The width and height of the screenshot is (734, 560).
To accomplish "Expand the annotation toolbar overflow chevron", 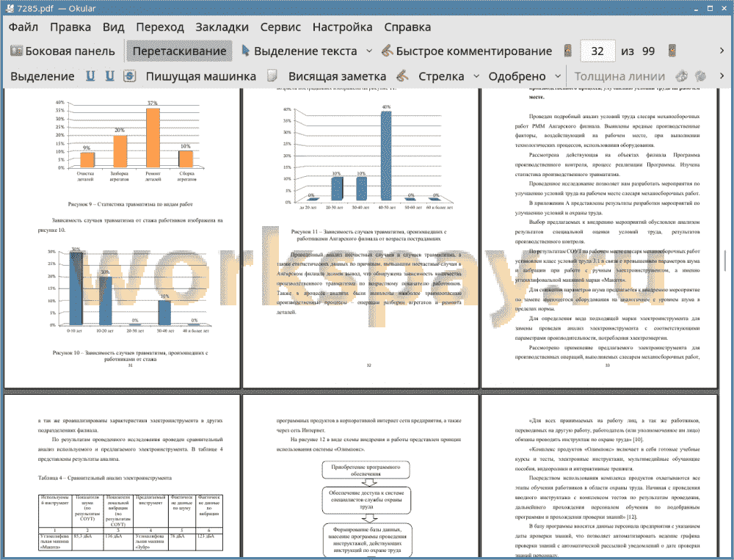I will [722, 76].
